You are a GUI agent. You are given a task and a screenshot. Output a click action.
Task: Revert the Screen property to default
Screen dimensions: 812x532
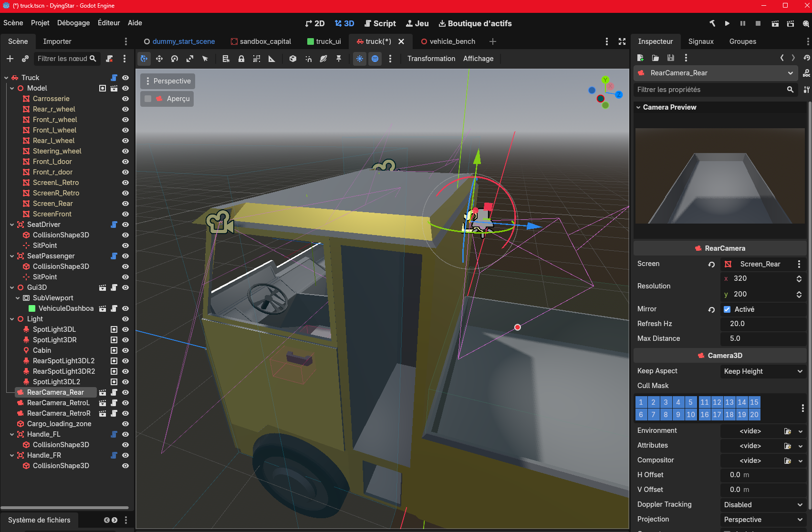pyautogui.click(x=711, y=264)
